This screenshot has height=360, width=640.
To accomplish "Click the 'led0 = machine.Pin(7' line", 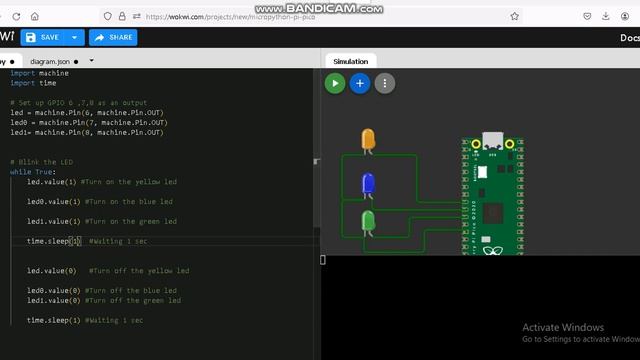I will (89, 122).
